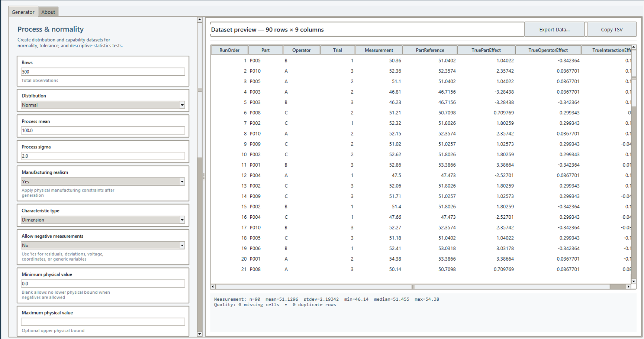
Task: Open the About tab
Action: [48, 12]
